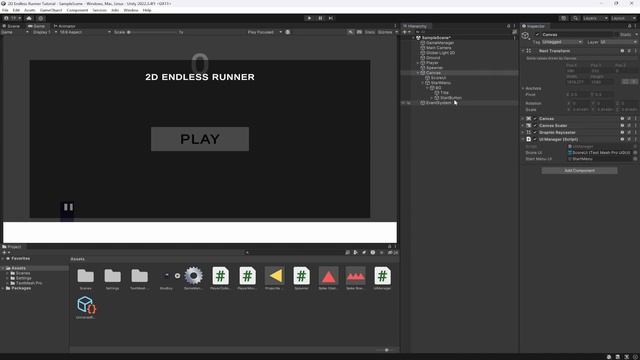Screen dimensions: 640x360
Task: Open the settings gear icon in top toolbar
Action: 40,18
